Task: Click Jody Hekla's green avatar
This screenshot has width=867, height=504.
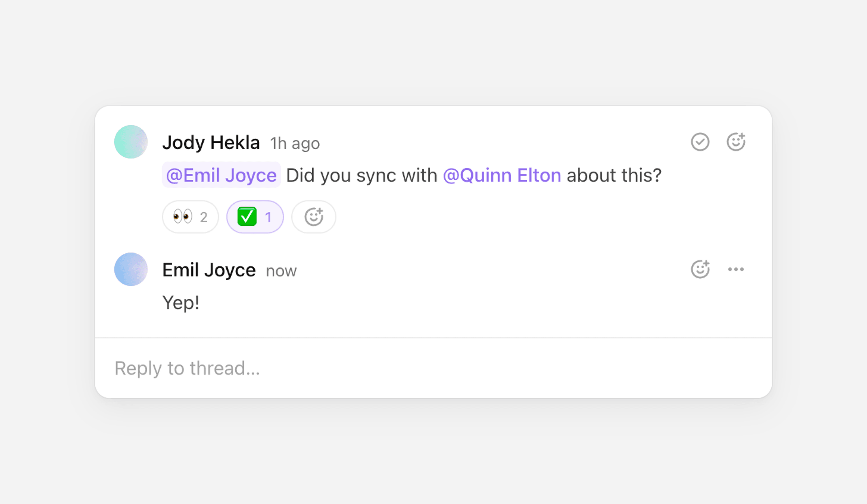Action: (131, 142)
